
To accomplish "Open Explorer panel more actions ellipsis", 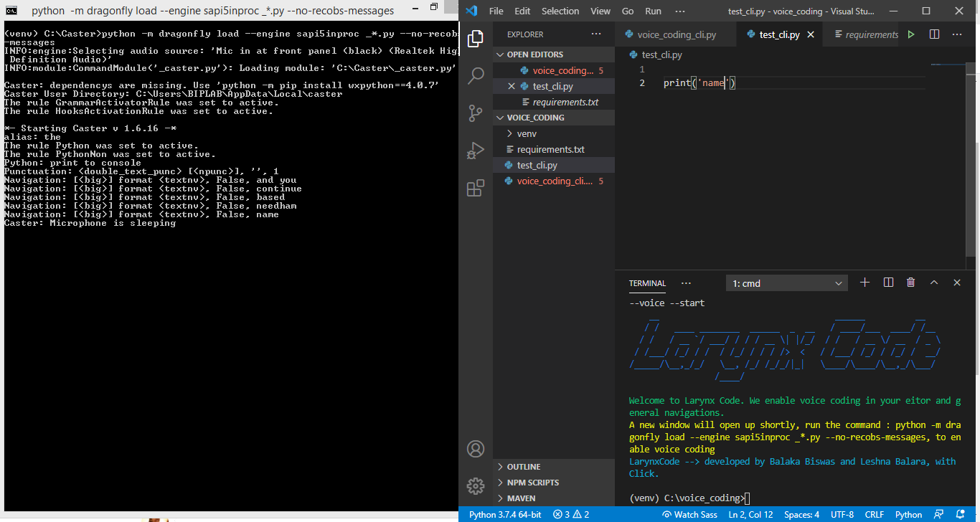I will [x=596, y=34].
